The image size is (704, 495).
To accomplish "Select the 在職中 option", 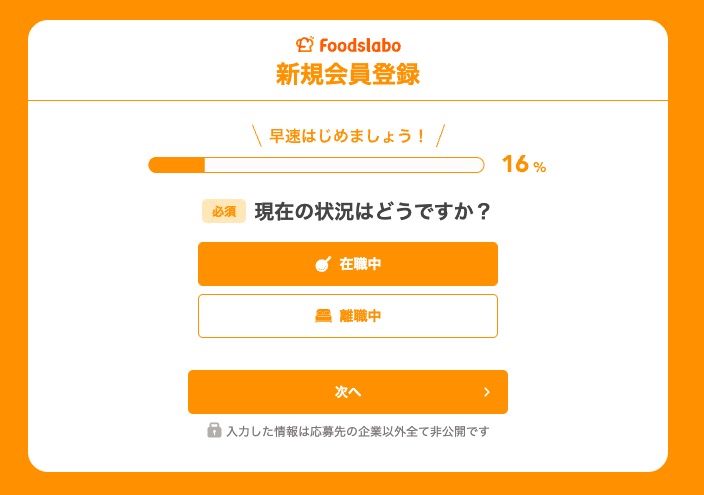I will [x=348, y=264].
